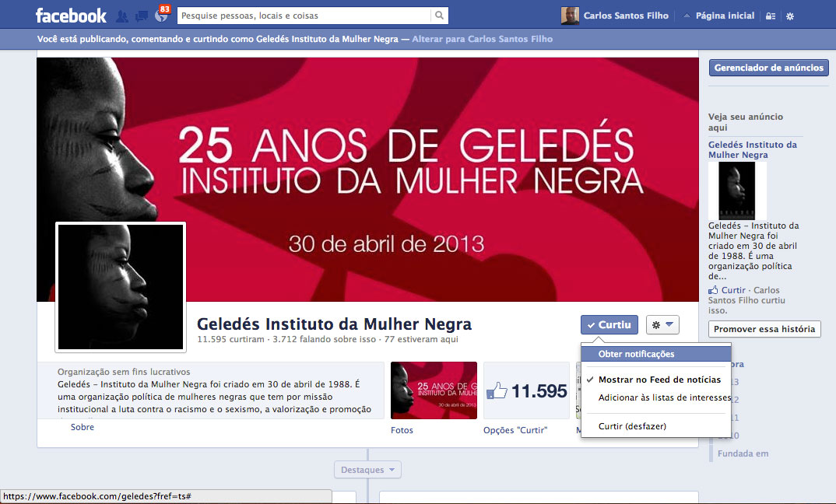
Task: Open notifications globe with 83 badge
Action: pos(161,16)
